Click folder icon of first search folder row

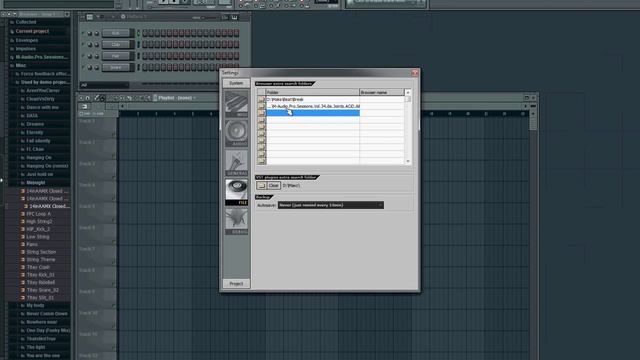coord(262,99)
